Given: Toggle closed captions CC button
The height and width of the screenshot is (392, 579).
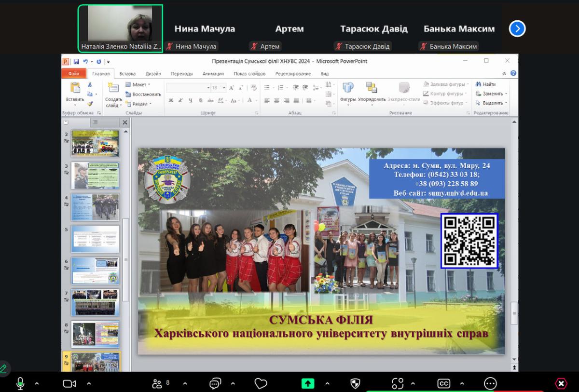Looking at the screenshot, I should (x=443, y=383).
